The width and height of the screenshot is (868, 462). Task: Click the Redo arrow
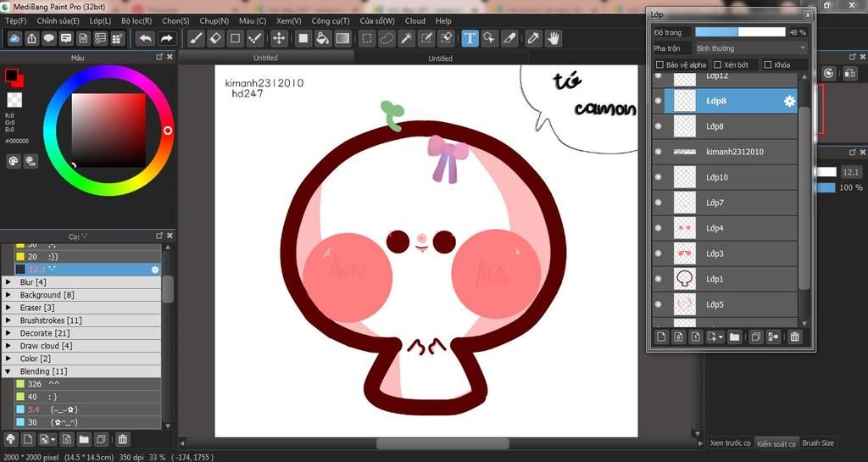(166, 38)
